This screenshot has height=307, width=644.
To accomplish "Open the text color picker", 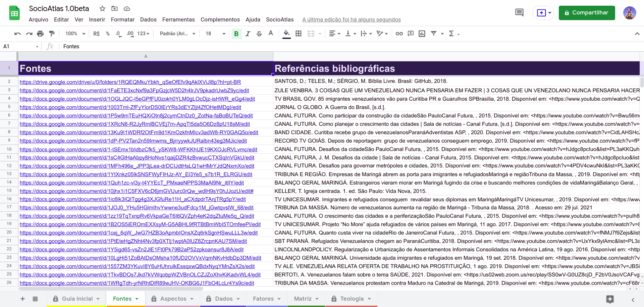I will point(271,34).
